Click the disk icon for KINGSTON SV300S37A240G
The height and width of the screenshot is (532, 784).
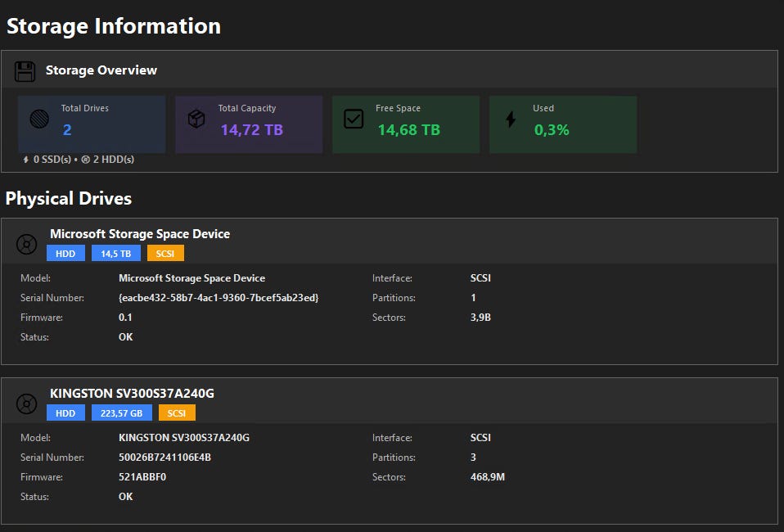click(27, 404)
